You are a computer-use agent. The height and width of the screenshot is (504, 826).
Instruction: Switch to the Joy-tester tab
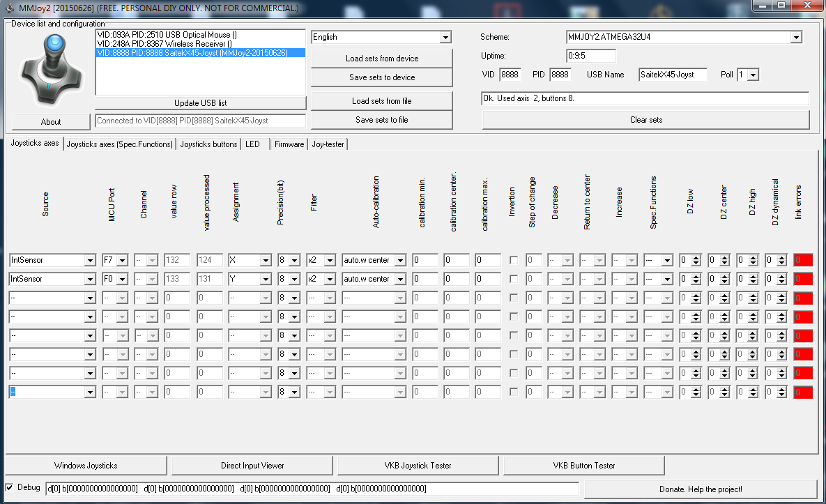(328, 144)
